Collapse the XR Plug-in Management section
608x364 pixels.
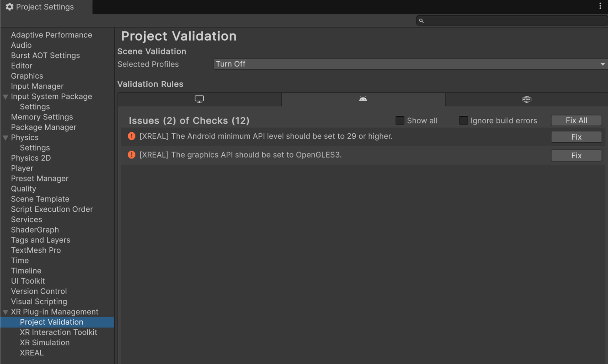[5, 312]
